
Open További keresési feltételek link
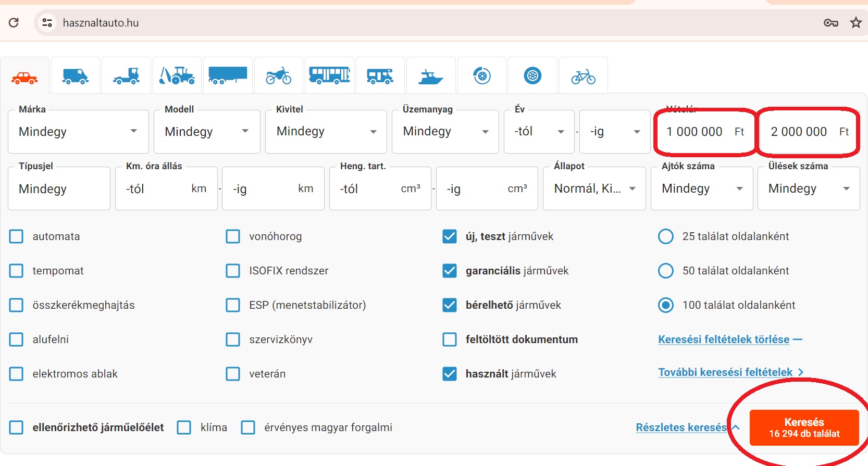tap(725, 372)
